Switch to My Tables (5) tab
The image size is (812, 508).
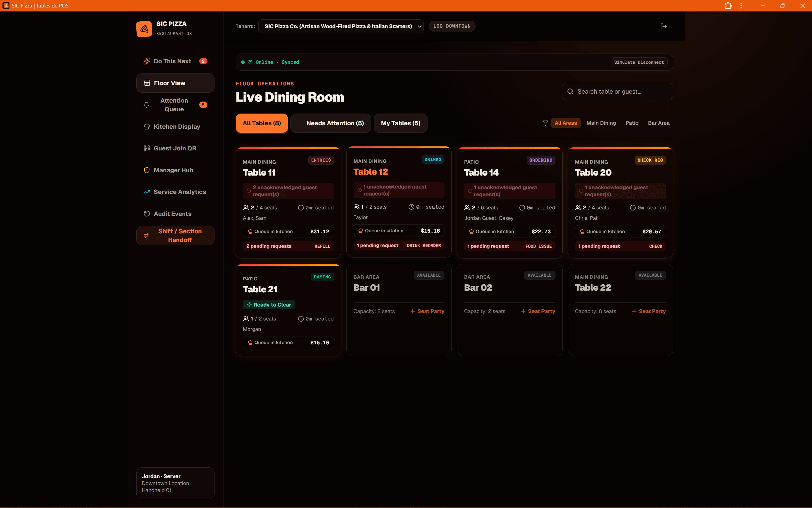pos(400,123)
